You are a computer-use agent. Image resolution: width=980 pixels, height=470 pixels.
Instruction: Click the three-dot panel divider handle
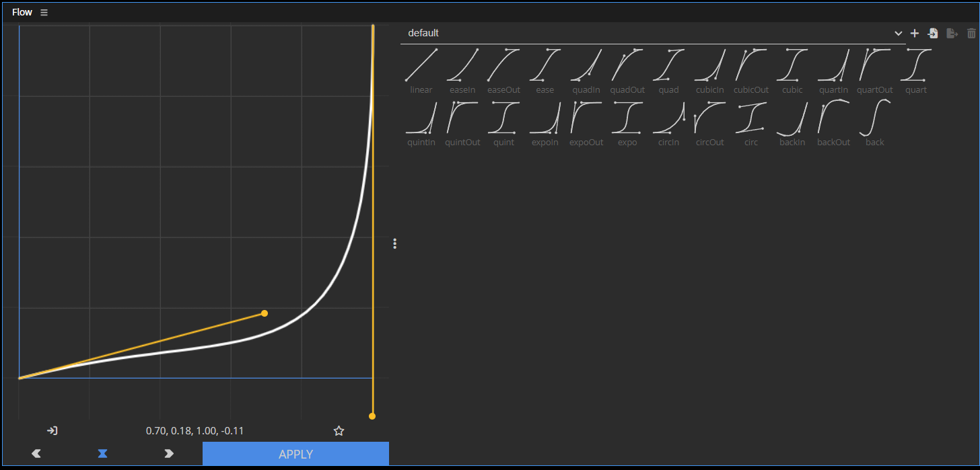[394, 243]
